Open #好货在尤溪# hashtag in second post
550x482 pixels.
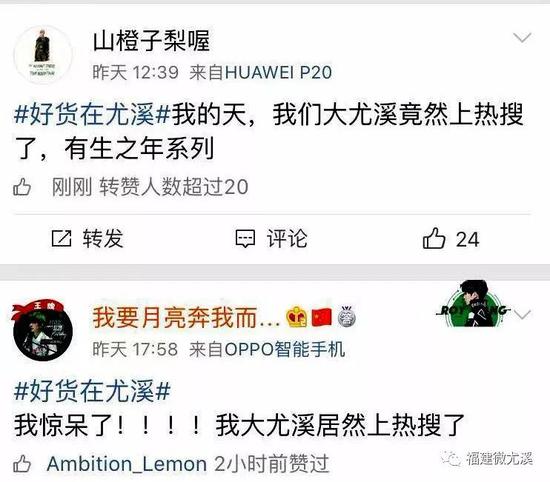pyautogui.click(x=92, y=391)
